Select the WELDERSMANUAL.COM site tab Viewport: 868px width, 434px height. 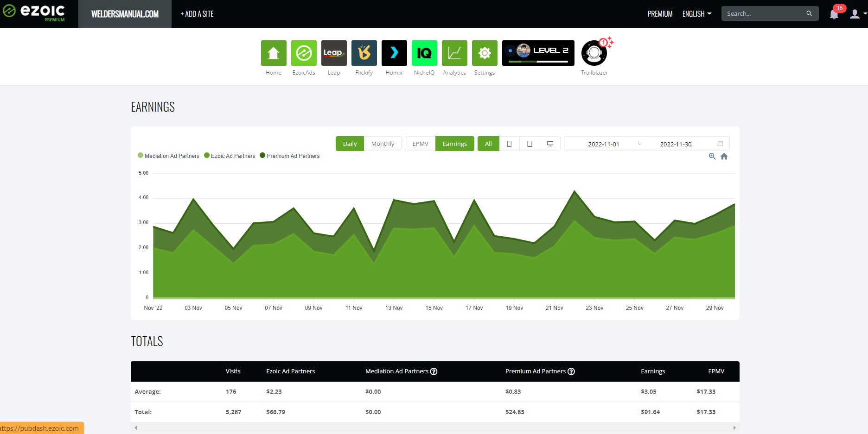125,14
